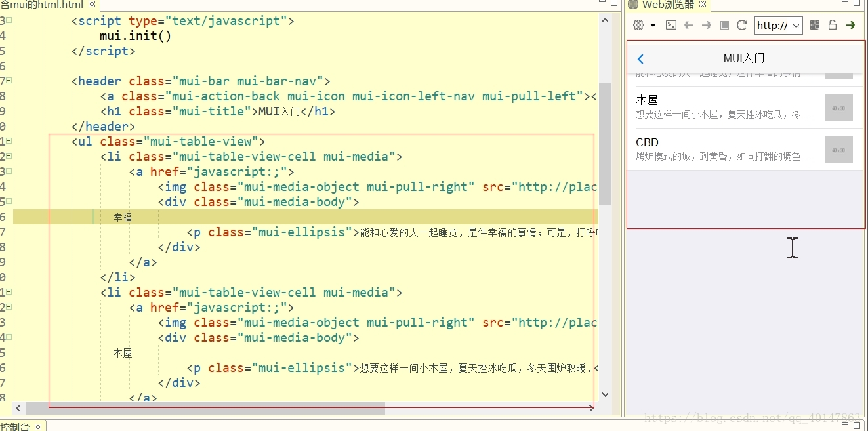
Task: Open the Web browser settings gear
Action: pyautogui.click(x=638, y=25)
